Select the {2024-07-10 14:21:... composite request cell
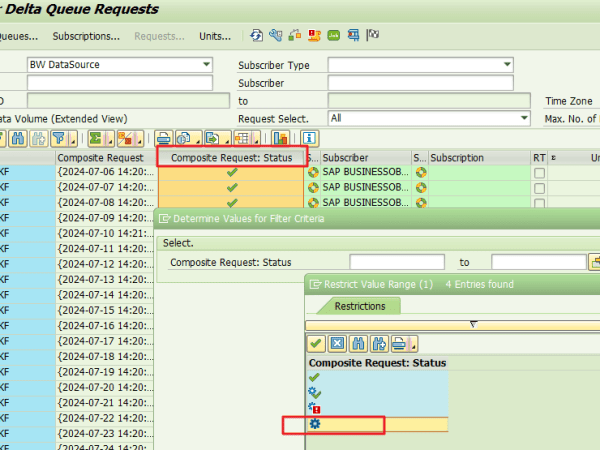This screenshot has height=450, width=600. (x=105, y=233)
